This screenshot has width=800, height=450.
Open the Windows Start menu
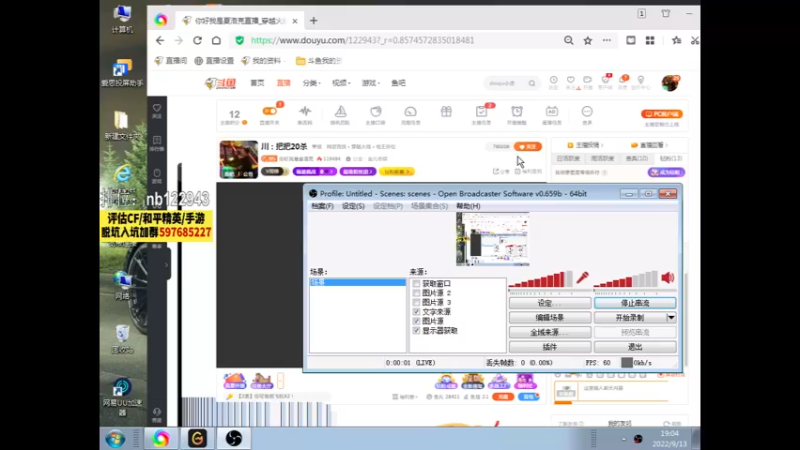(115, 439)
